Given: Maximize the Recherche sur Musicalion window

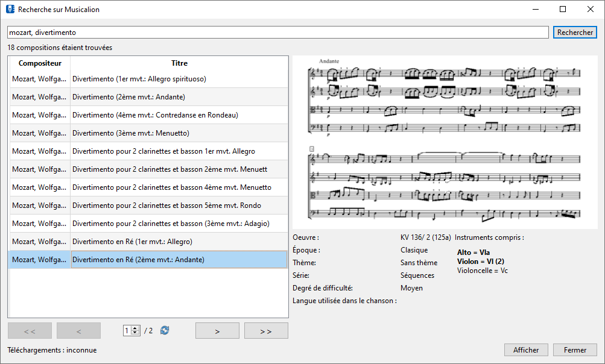Looking at the screenshot, I should click(x=563, y=9).
